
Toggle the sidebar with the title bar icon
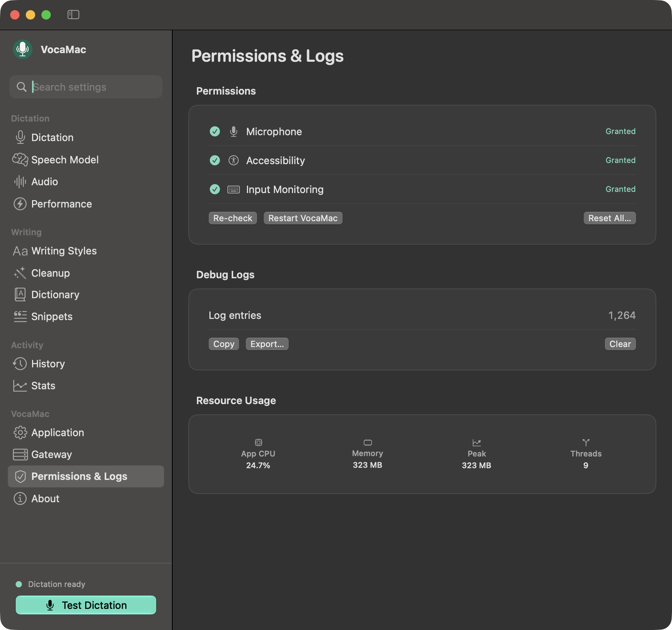73,15
